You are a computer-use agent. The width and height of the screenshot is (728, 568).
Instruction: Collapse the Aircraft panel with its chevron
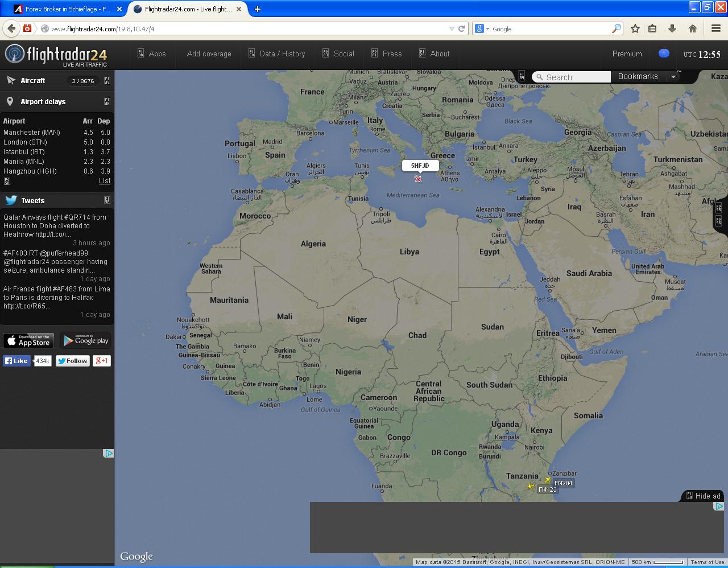pyautogui.click(x=107, y=80)
